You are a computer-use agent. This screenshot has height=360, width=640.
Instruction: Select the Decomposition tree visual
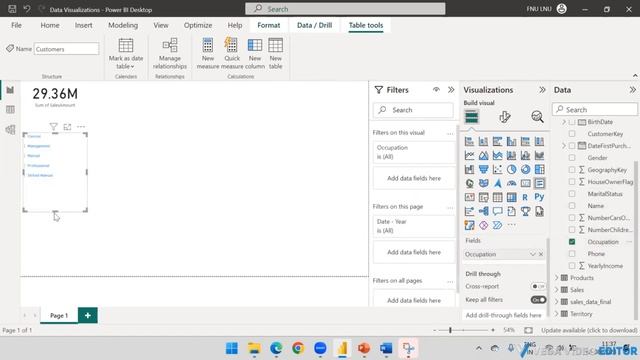tap(483, 211)
